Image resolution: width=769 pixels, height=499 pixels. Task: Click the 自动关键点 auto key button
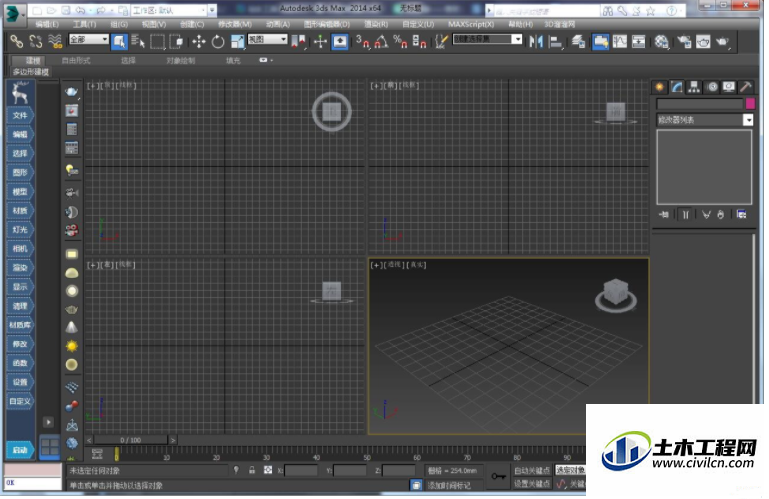point(531,471)
